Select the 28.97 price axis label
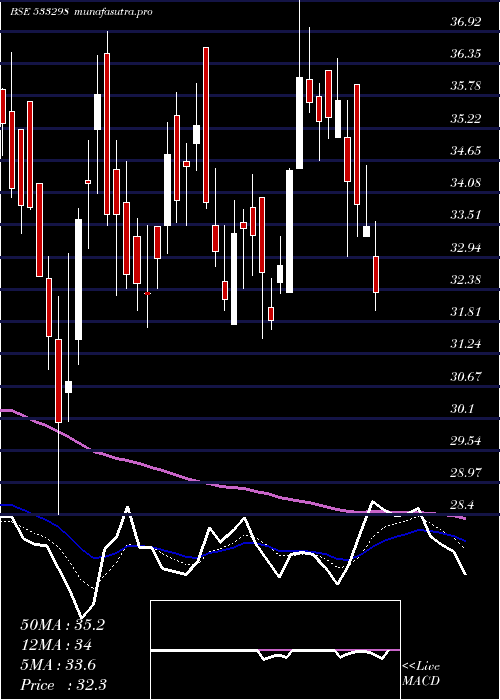 point(466,473)
